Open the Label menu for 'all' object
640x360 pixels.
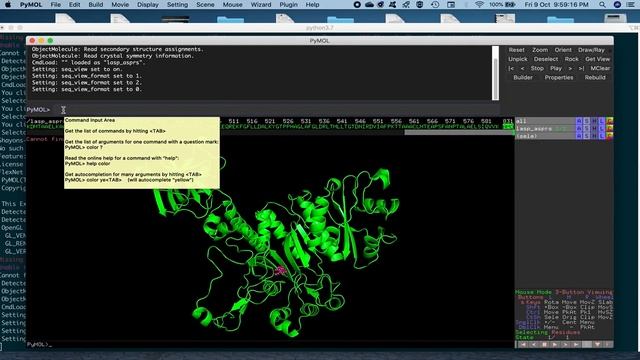pyautogui.click(x=602, y=121)
